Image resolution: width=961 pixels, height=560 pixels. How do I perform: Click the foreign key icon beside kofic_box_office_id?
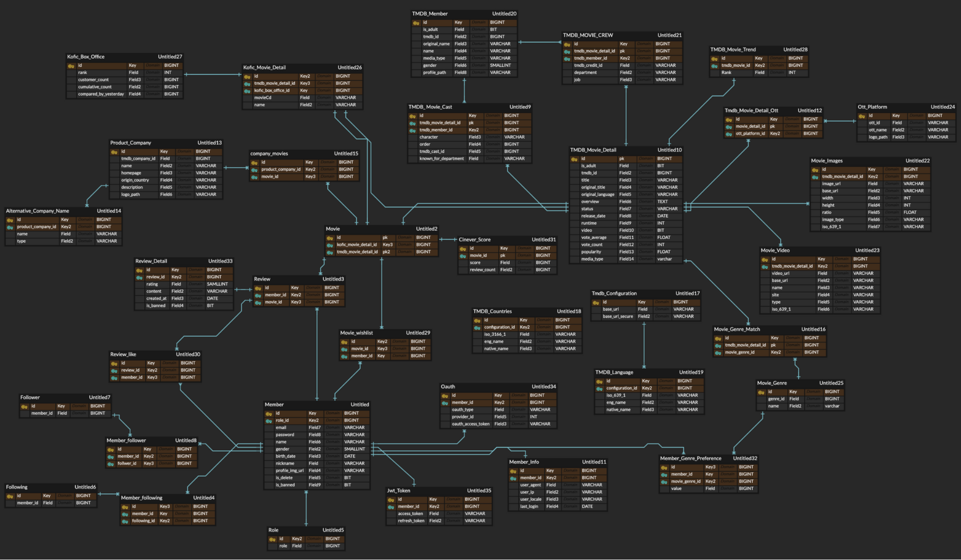pyautogui.click(x=247, y=91)
